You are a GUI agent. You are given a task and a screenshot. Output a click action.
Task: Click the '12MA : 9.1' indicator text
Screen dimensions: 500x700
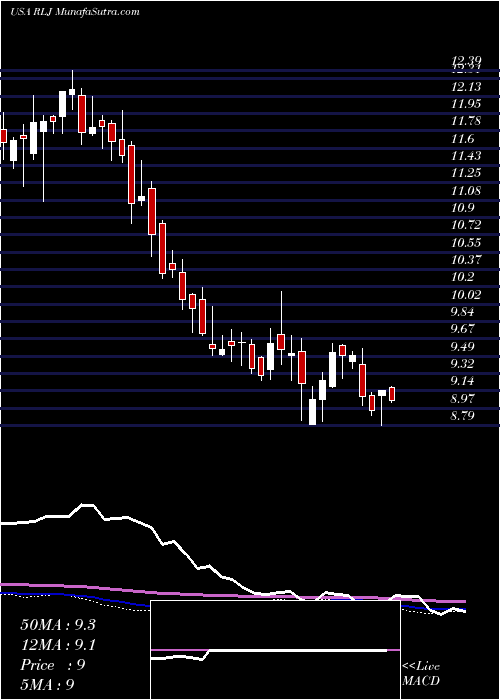click(58, 645)
